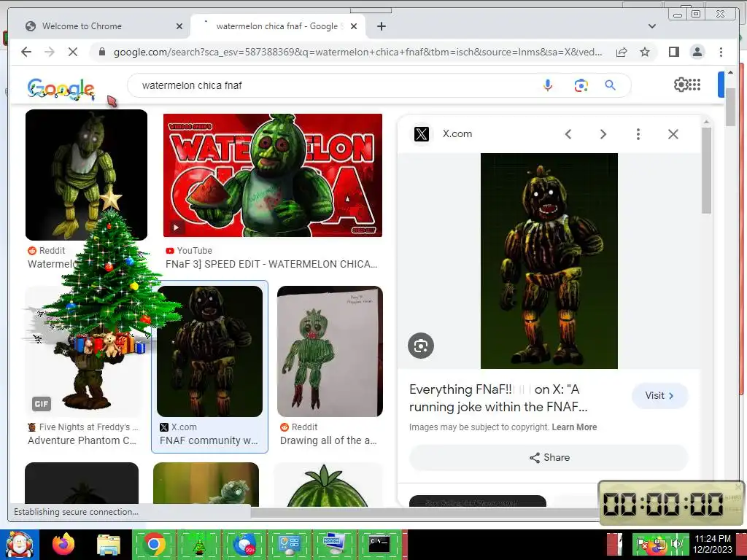Close the watermelon chica fnaf tab
This screenshot has width=747, height=560.
click(x=354, y=26)
